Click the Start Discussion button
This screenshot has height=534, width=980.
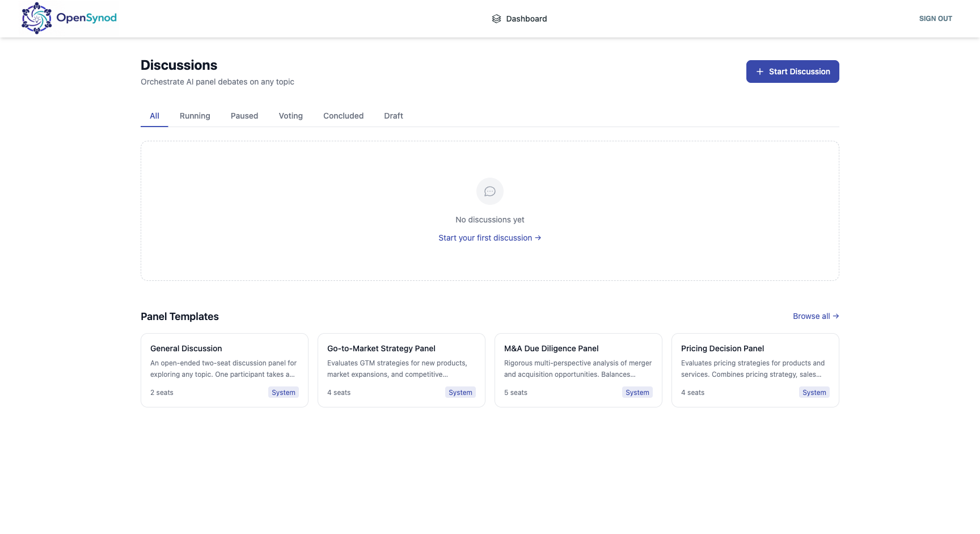click(793, 72)
